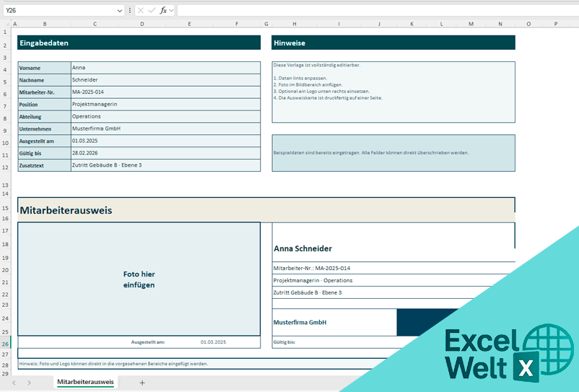The width and height of the screenshot is (579, 392).
Task: Click the Select All corner triangle
Action: [6, 24]
